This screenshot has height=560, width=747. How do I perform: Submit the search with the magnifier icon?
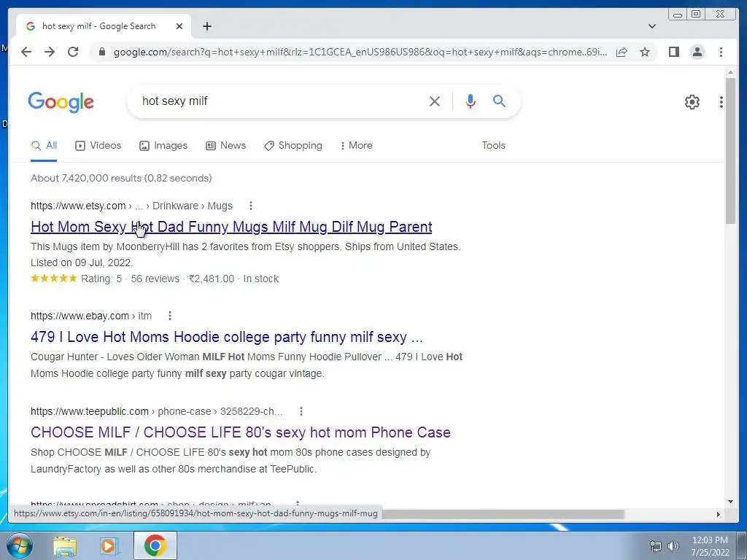point(499,101)
